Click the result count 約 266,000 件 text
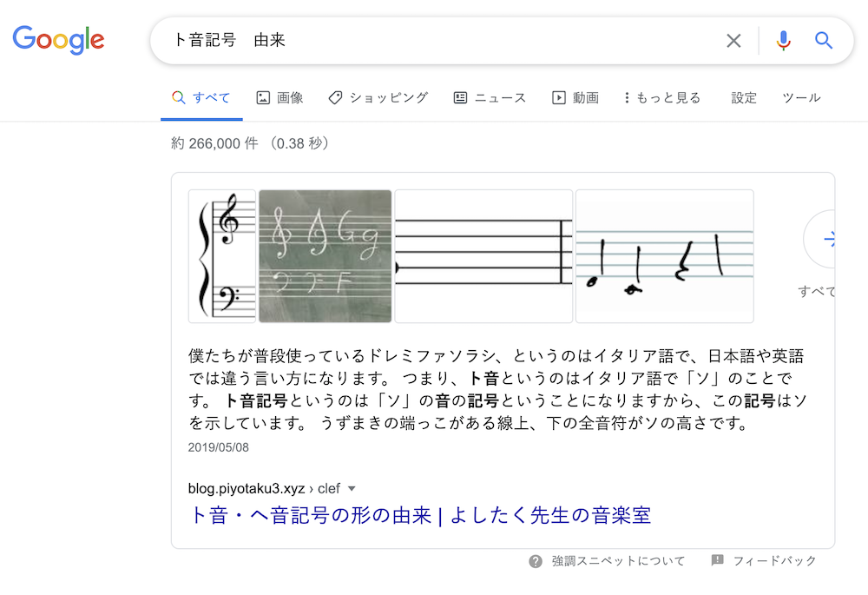Viewport: 868px width, 595px height. click(x=214, y=143)
